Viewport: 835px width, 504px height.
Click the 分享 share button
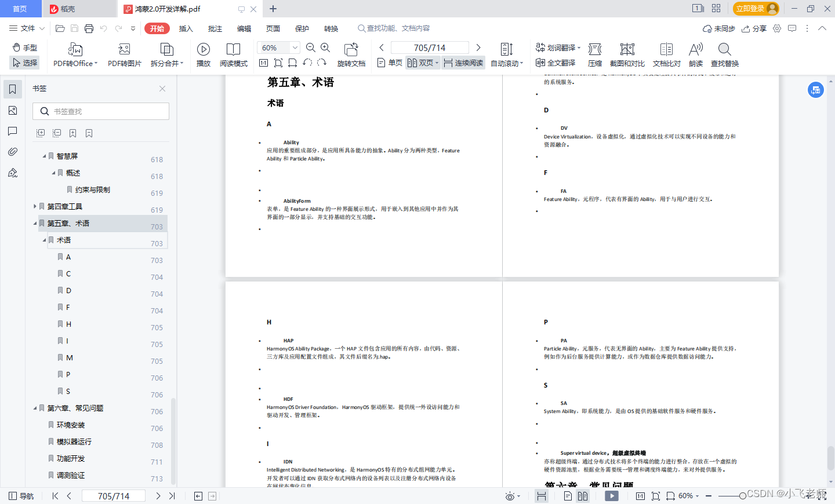pyautogui.click(x=754, y=28)
